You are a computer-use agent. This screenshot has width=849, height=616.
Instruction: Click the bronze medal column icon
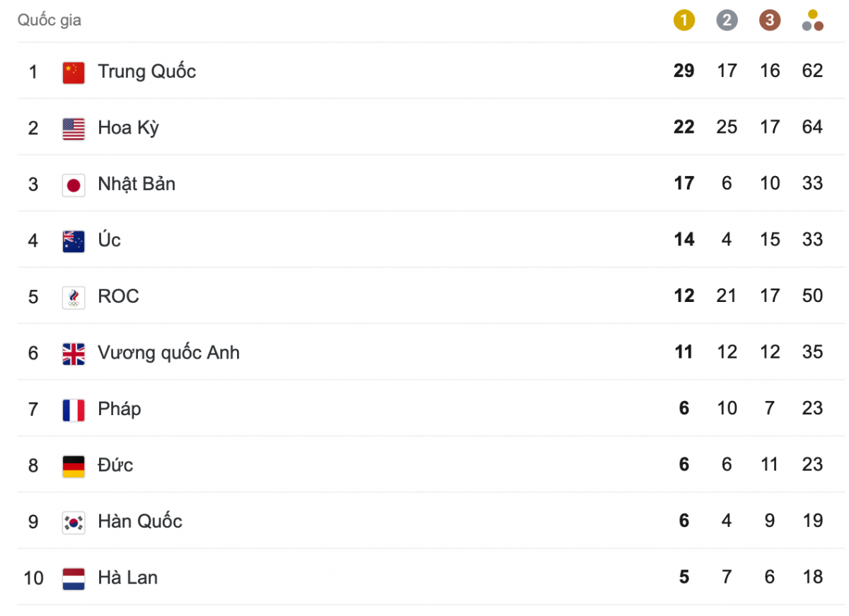tap(770, 20)
